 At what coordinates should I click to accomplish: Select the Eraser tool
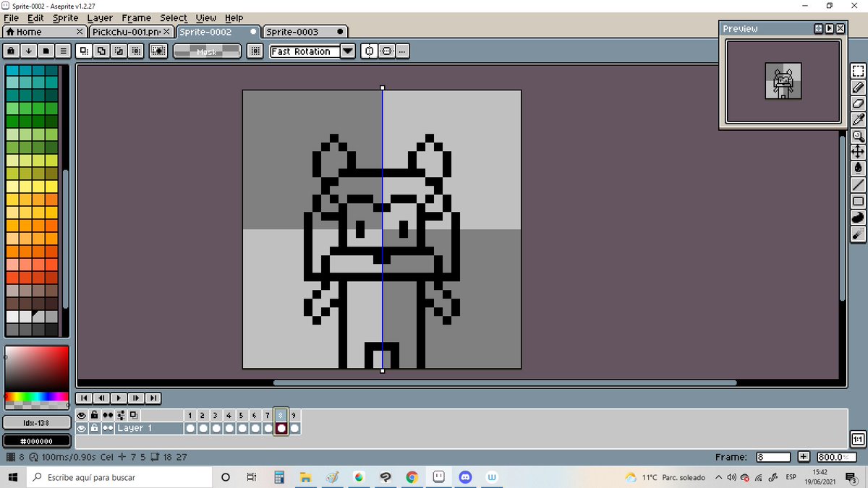pyautogui.click(x=858, y=103)
